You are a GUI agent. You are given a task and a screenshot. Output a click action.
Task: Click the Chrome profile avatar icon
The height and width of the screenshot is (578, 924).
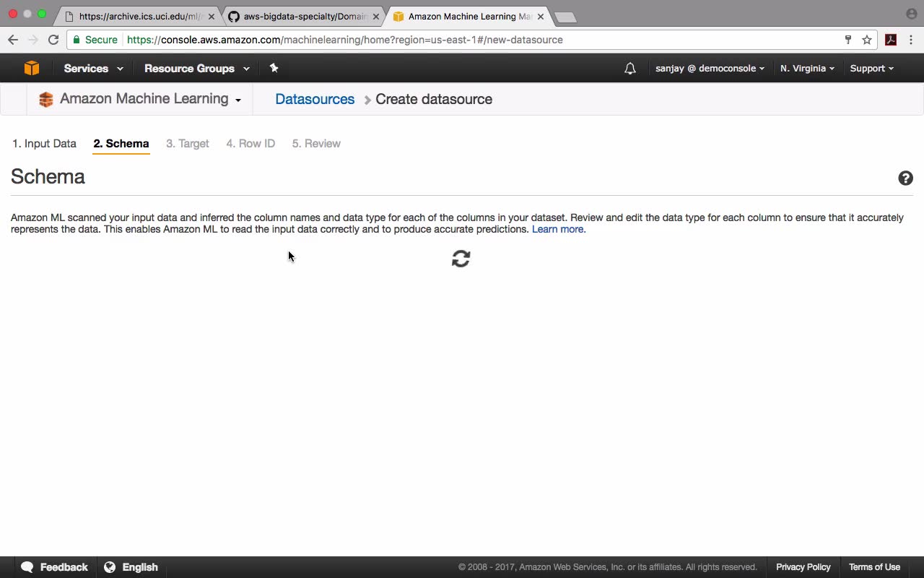[911, 14]
